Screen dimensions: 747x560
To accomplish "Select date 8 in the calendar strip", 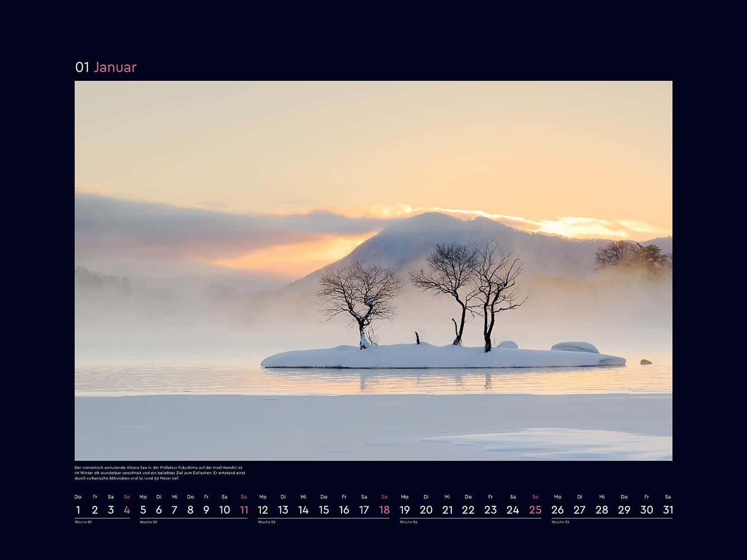I will [x=190, y=510].
